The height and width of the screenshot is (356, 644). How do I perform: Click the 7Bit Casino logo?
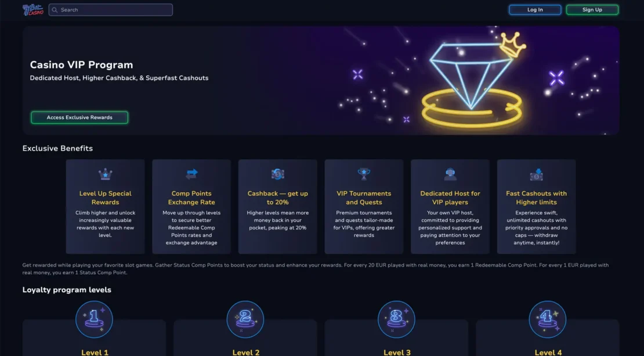33,9
